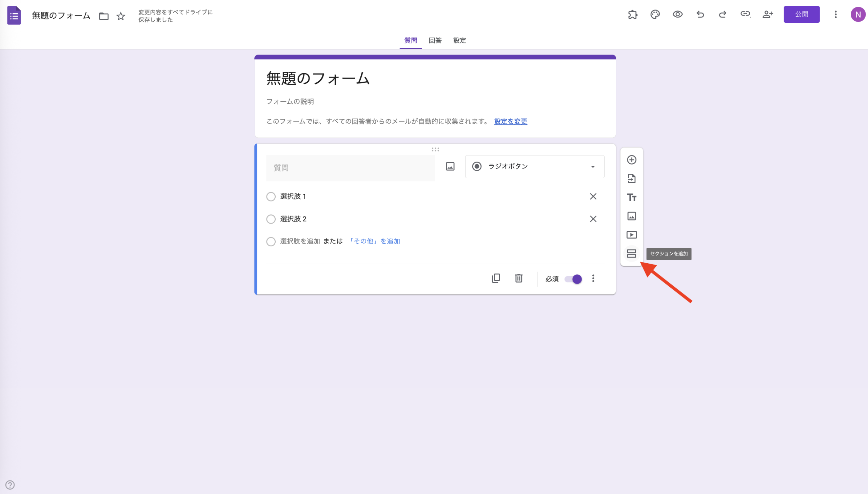Screen dimensions: 868x494
Task: Click the 公開 publish button
Action: tap(802, 14)
